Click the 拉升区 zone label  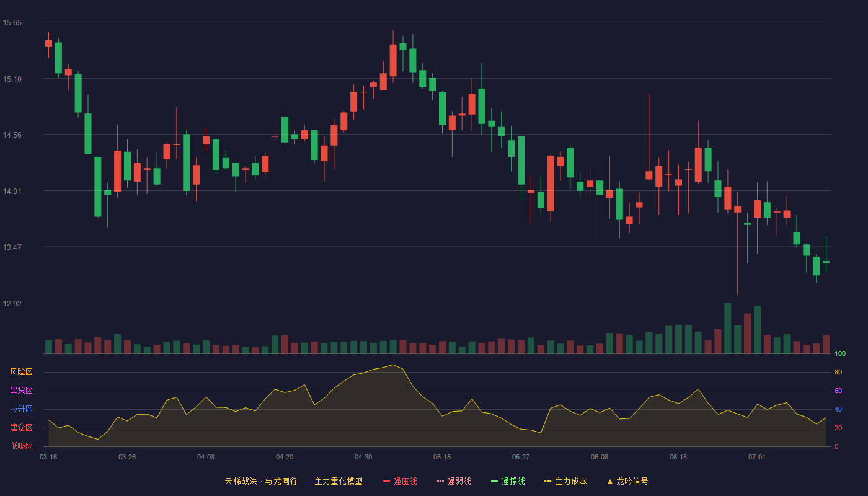point(21,409)
